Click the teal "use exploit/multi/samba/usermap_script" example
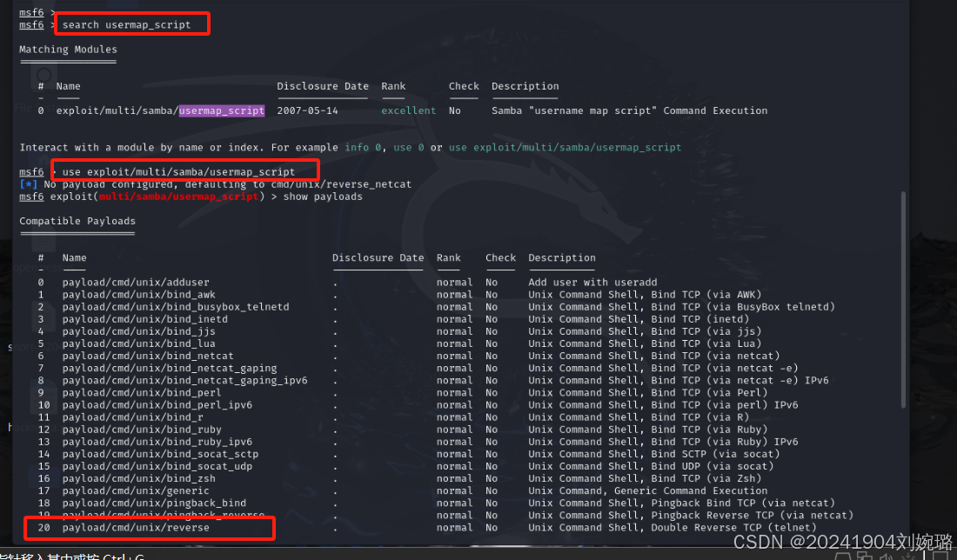The height and width of the screenshot is (560, 957). point(565,148)
